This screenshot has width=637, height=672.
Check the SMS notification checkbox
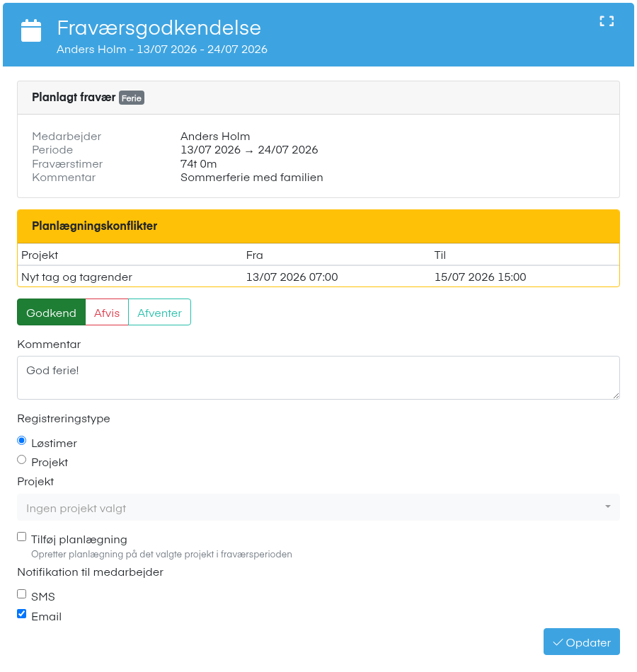click(21, 594)
